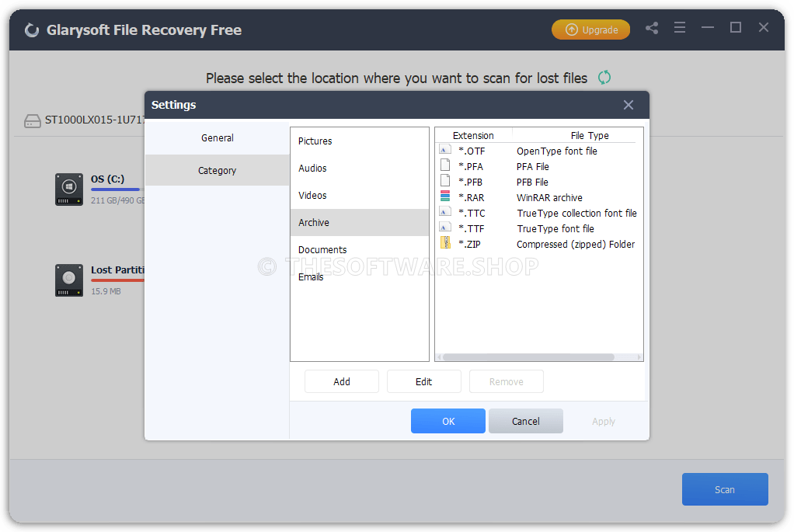The width and height of the screenshot is (794, 532).
Task: Click the ST1000LX015 hard drive icon
Action: pos(33,120)
